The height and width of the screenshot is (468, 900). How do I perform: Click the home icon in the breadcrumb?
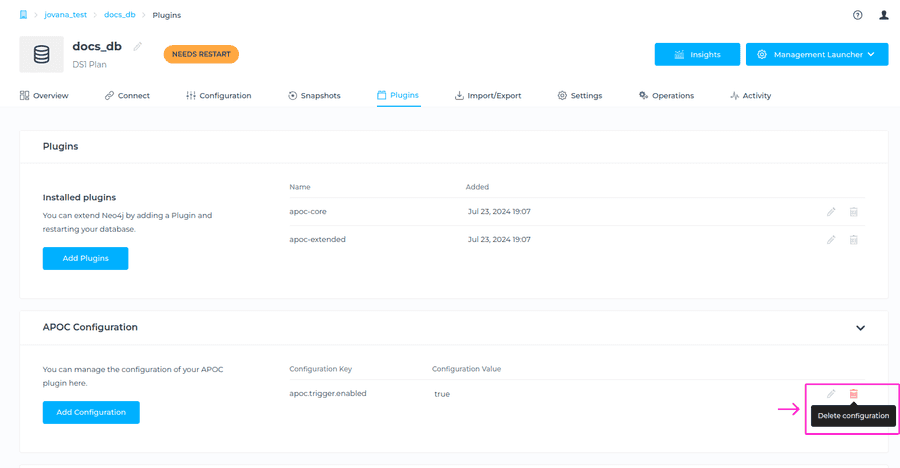coord(23,15)
